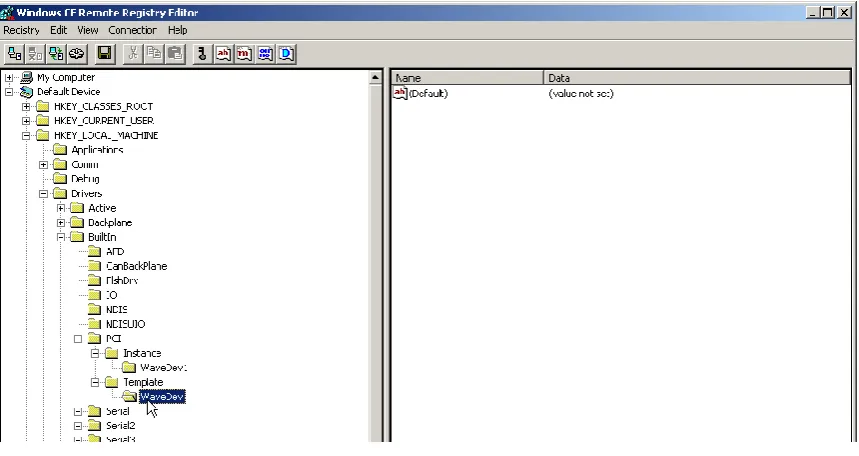The image size is (859, 456).
Task: Select the FlshDrv key
Action: point(122,280)
